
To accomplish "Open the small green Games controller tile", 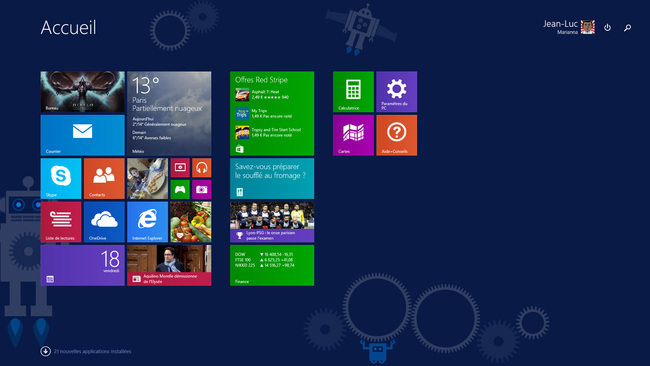I will point(180,189).
